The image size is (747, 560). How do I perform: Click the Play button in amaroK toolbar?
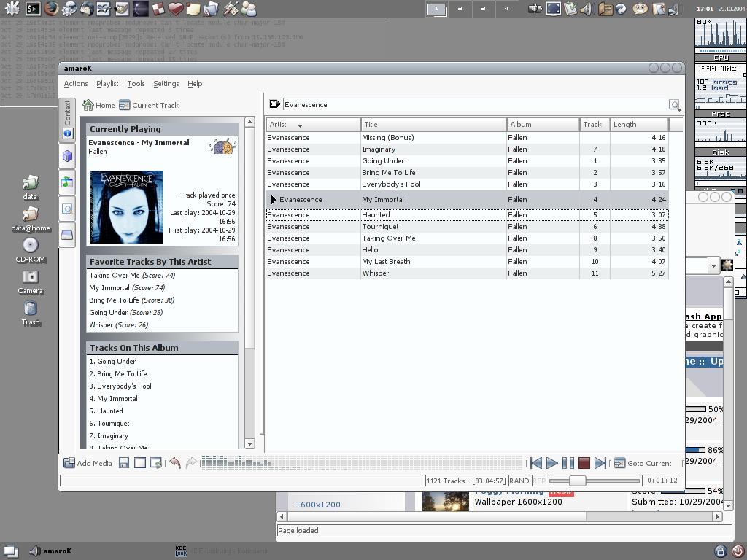click(551, 463)
